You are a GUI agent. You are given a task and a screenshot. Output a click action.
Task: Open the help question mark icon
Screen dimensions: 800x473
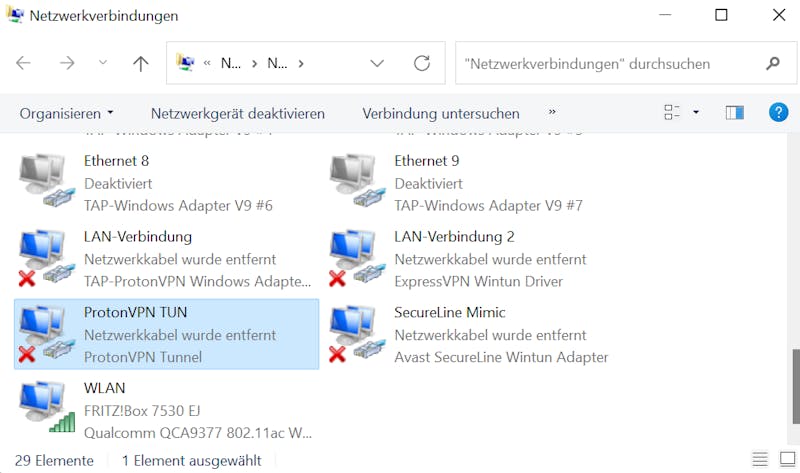779,112
